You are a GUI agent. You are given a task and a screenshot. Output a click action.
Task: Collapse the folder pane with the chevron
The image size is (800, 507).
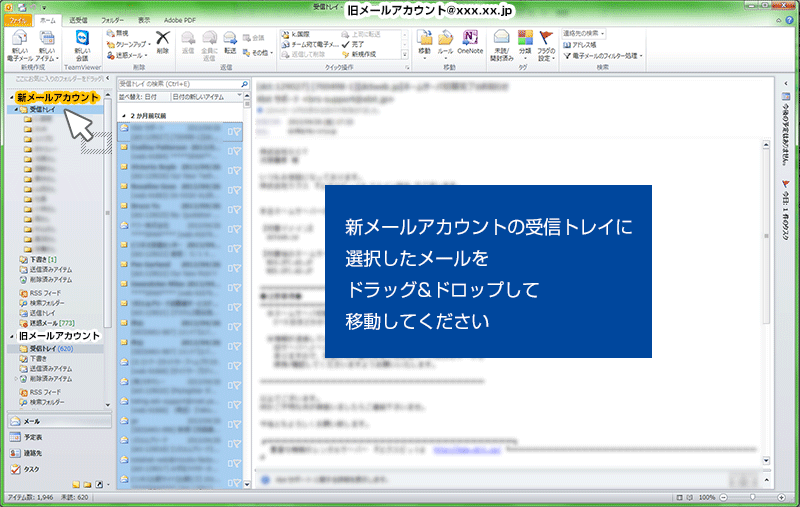click(107, 78)
